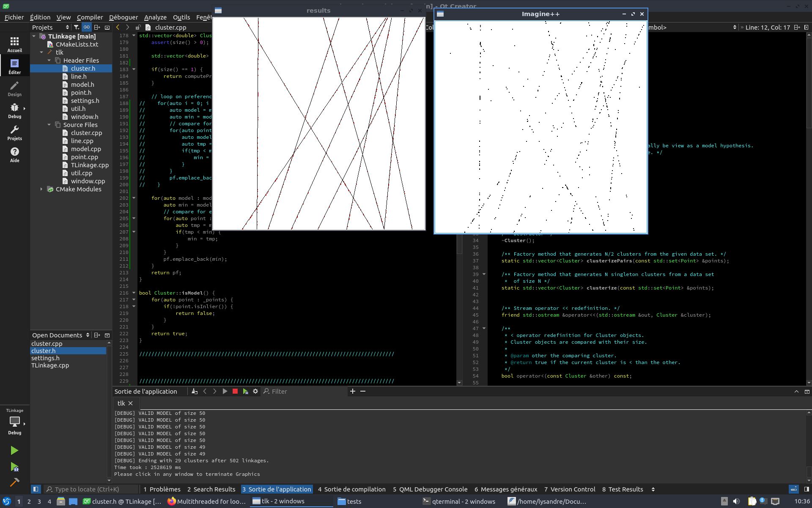Click the filter tree icon in Projets panel
812x508 pixels.
[x=76, y=27]
